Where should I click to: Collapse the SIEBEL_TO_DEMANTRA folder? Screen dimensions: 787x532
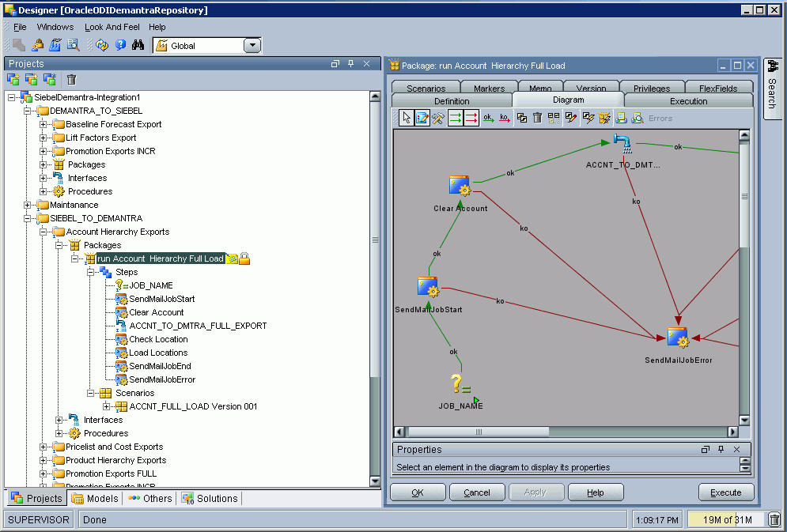(x=27, y=218)
